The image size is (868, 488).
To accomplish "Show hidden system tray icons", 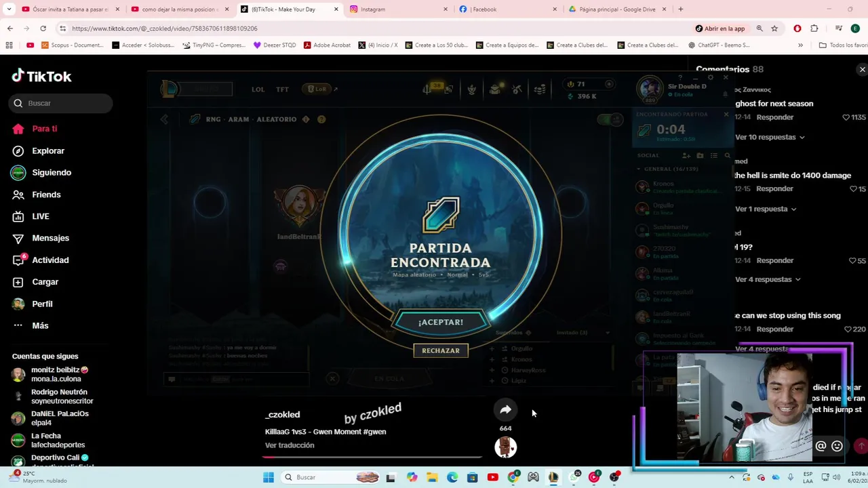I will (731, 477).
